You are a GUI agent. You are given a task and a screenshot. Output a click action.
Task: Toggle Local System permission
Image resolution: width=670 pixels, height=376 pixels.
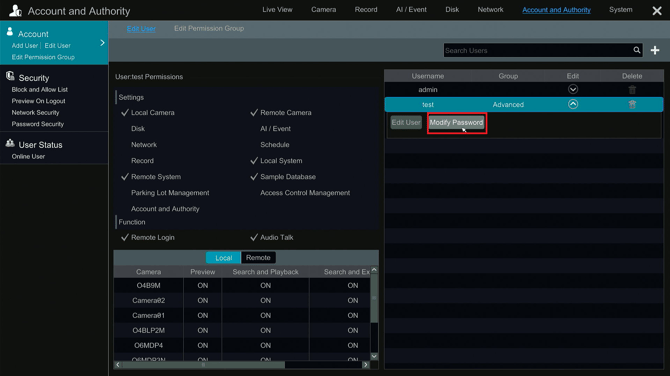click(276, 161)
